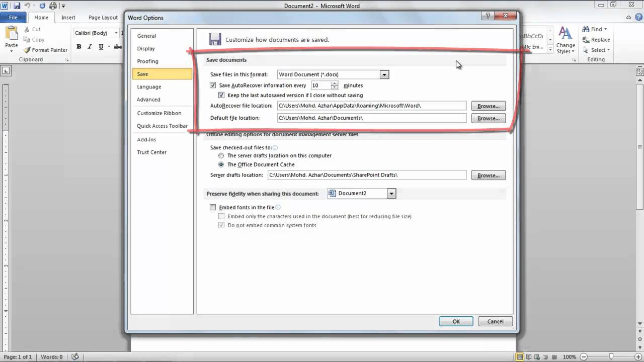Switch to the Page Layout ribbon tab

(103, 18)
